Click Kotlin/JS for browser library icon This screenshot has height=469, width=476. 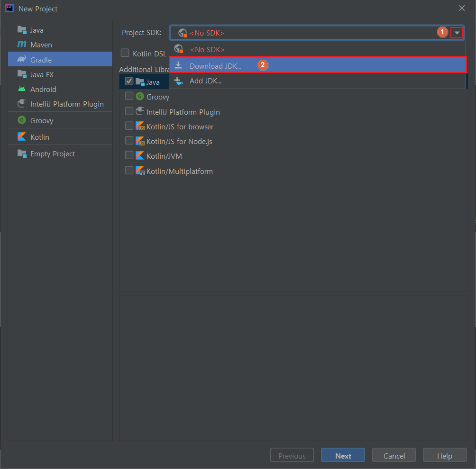click(140, 126)
